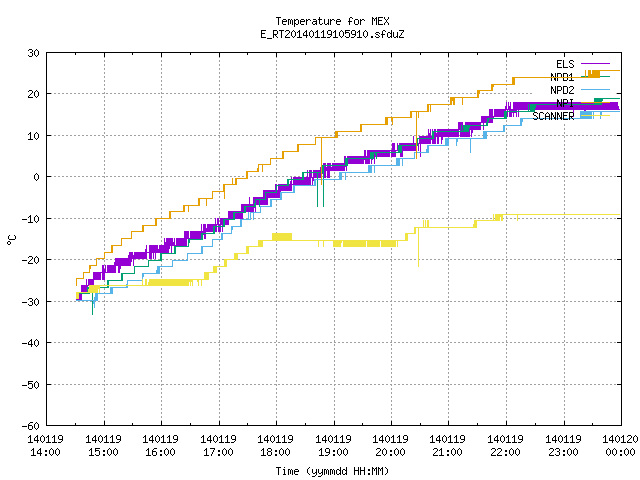Screen dimensions: 640x480
Task: Click the filename subtitle E_RT20140119105910.sfduZ
Action: (x=332, y=34)
